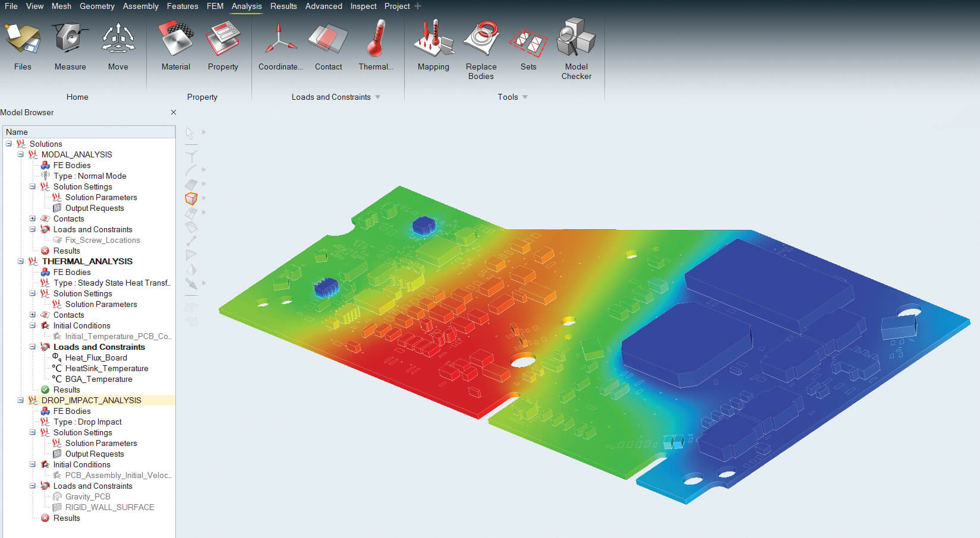Open the FEM menu

point(215,6)
